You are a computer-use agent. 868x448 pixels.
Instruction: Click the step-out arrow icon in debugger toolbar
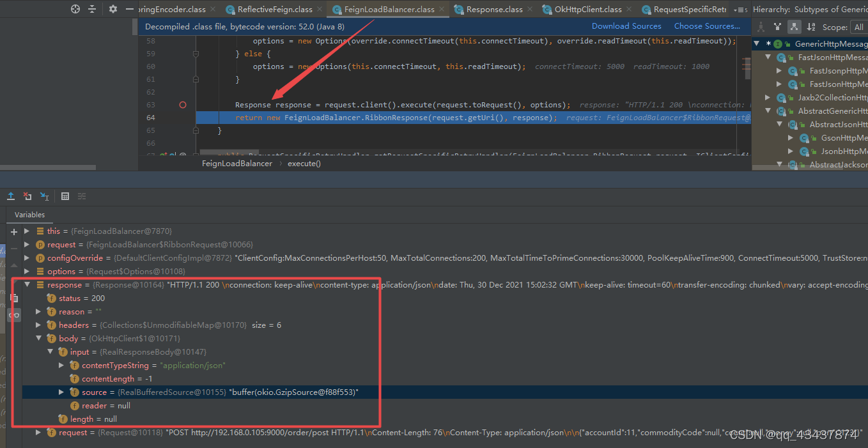pos(10,196)
